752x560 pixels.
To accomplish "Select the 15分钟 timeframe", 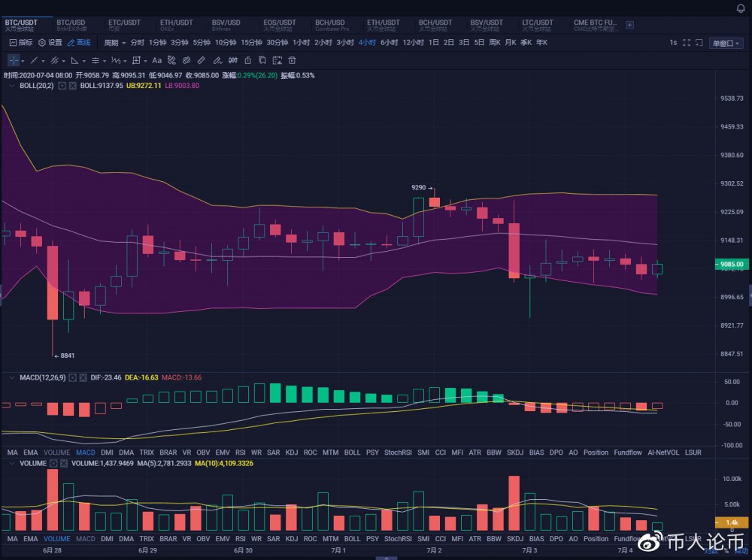I will coord(251,43).
